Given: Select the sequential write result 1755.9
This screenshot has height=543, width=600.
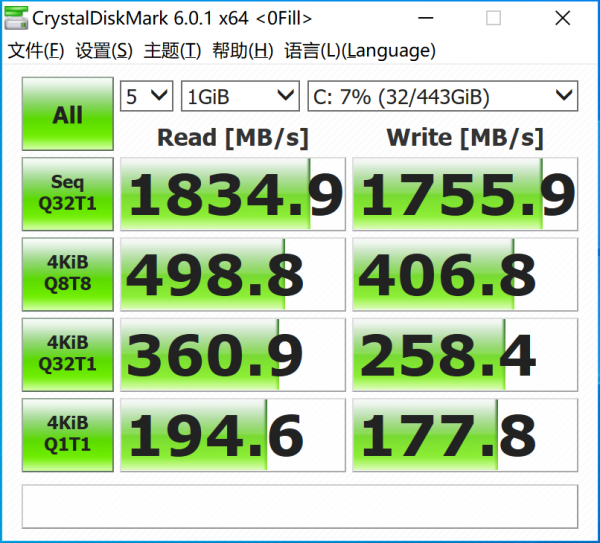Looking at the screenshot, I should coord(465,194).
